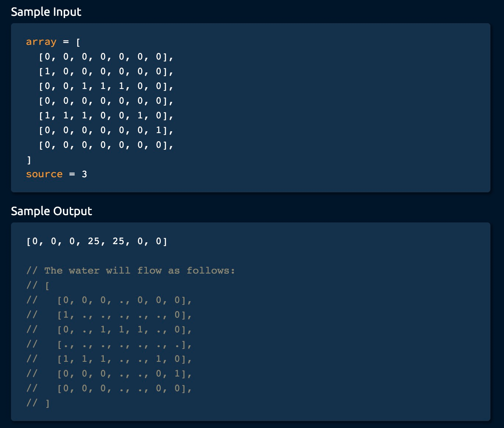Click the closing bracket of the input array

(29, 160)
